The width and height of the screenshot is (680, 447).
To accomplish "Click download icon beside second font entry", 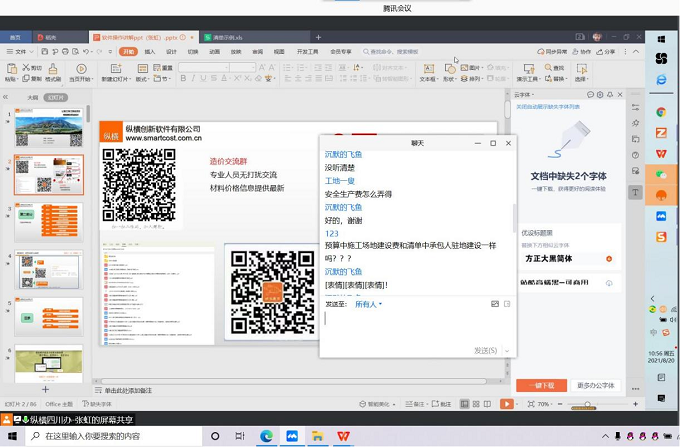I will point(609,283).
